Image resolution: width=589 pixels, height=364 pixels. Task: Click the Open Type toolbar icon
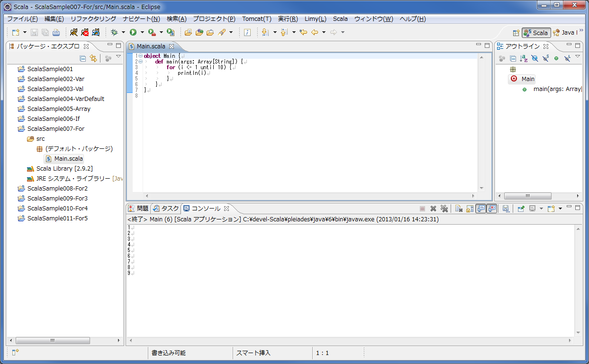click(x=199, y=32)
